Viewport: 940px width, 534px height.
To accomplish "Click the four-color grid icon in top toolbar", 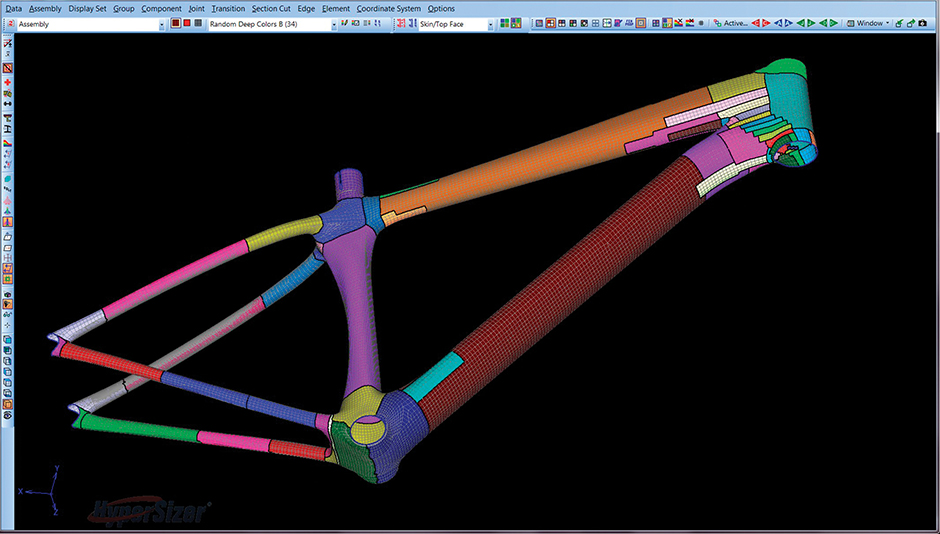I will pyautogui.click(x=505, y=23).
